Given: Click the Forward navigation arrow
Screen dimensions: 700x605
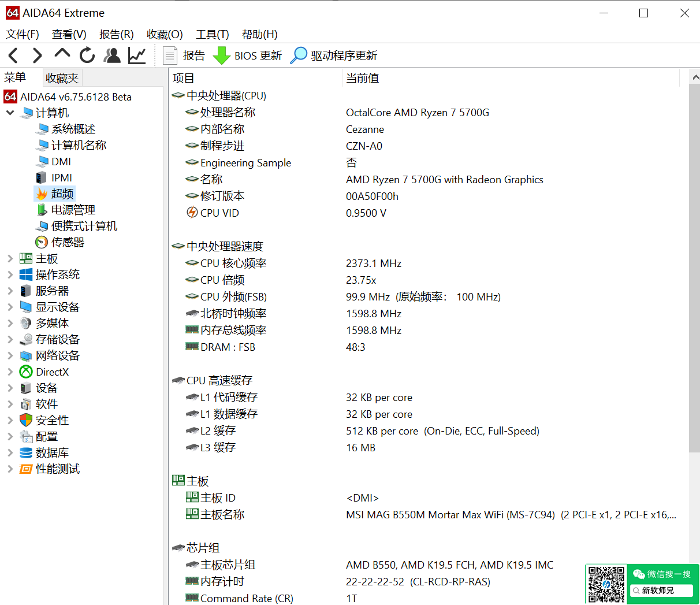Looking at the screenshot, I should click(38, 55).
